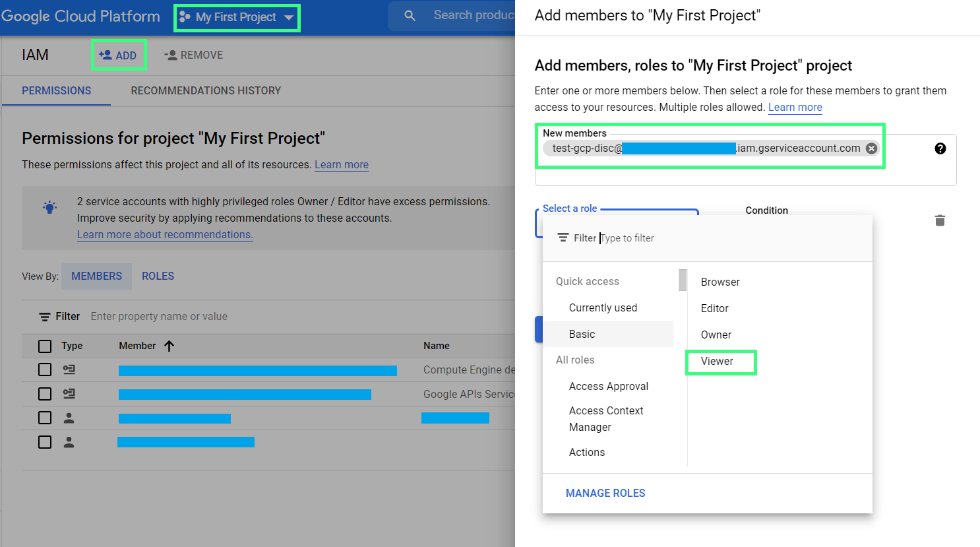980x547 pixels.
Task: Click the role category list scrollbar
Action: pyautogui.click(x=683, y=280)
